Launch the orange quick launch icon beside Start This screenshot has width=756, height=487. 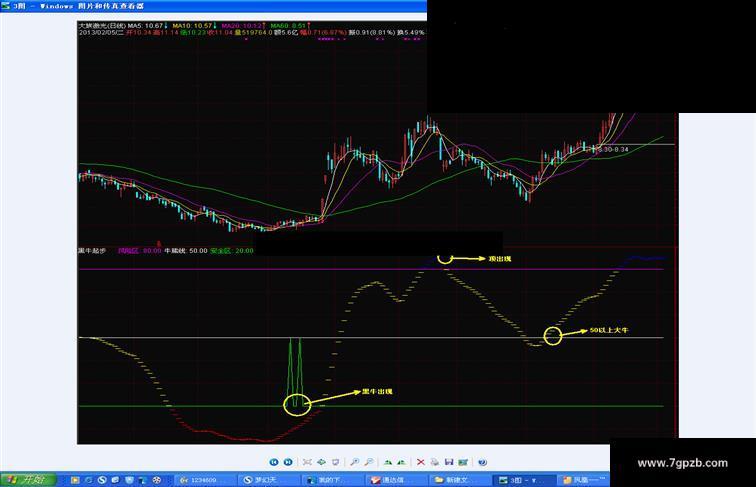75,480
